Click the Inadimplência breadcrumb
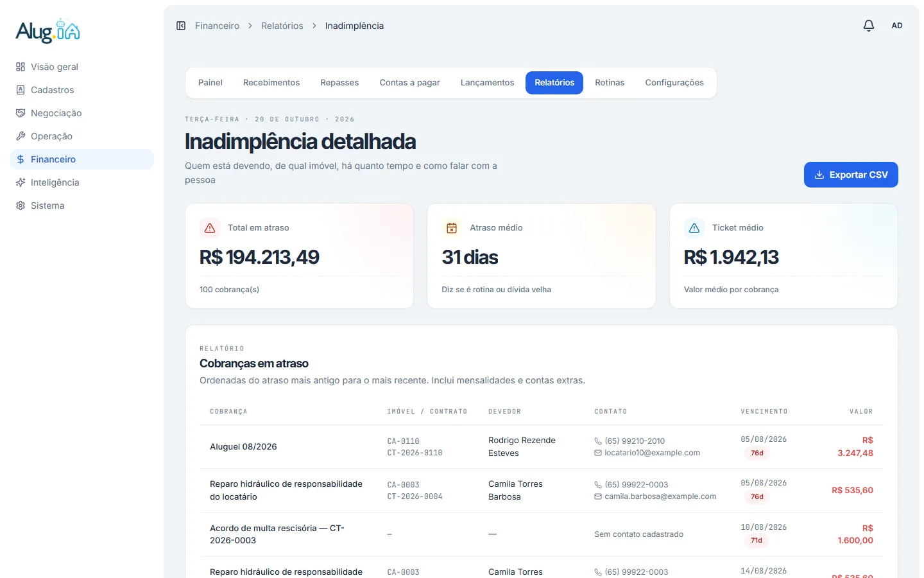 (354, 26)
